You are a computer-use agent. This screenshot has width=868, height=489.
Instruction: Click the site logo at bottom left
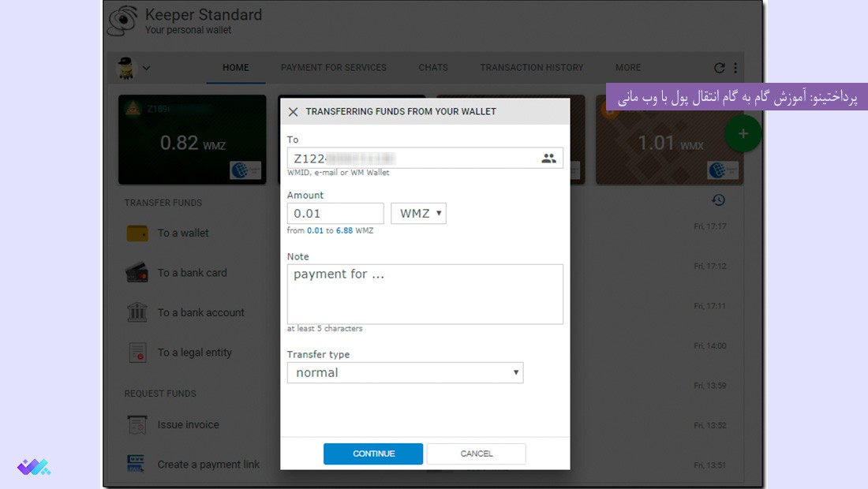tap(34, 467)
